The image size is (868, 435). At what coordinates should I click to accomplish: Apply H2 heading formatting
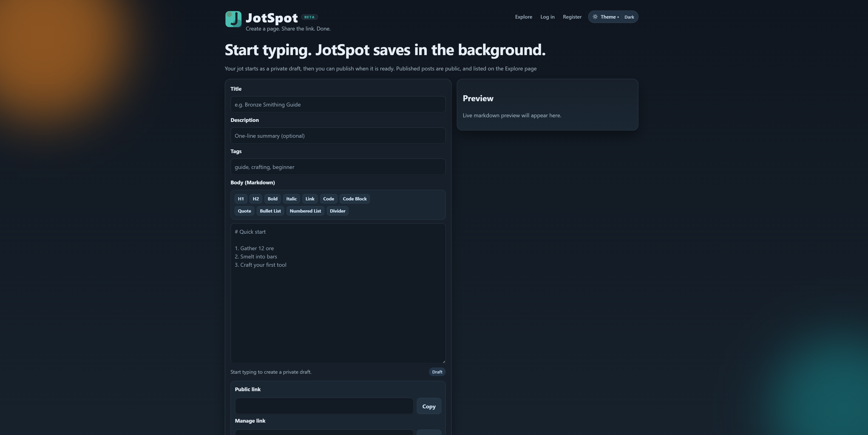pos(255,199)
